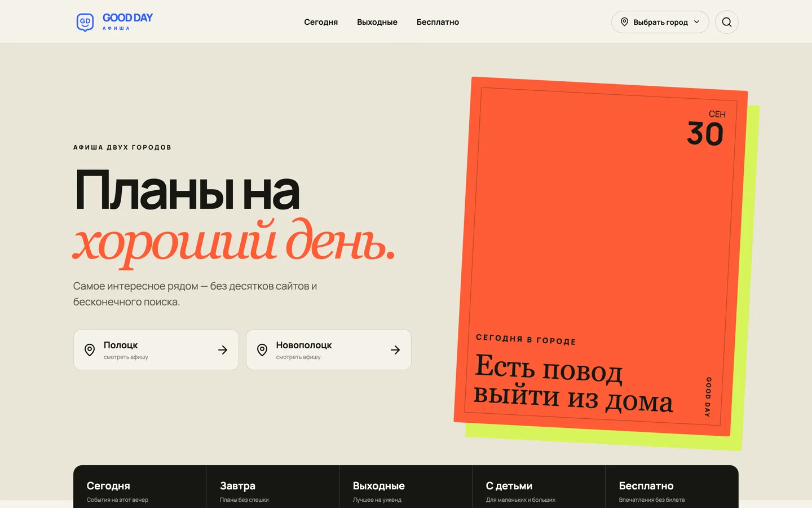Click the orange text 'хороший день.'
Screen dimensions: 812x508
pos(234,243)
